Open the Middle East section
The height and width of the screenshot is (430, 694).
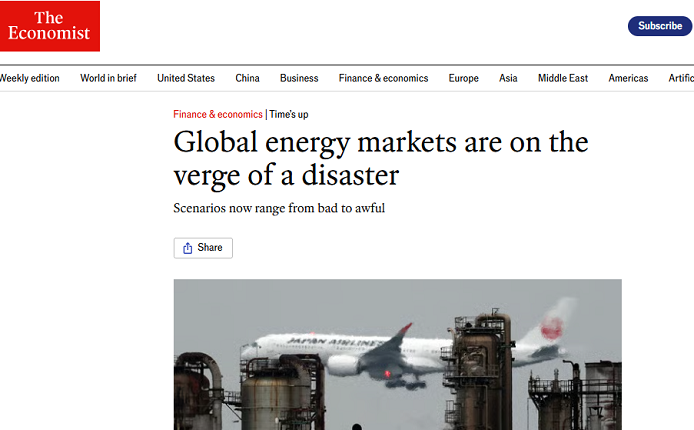(563, 78)
